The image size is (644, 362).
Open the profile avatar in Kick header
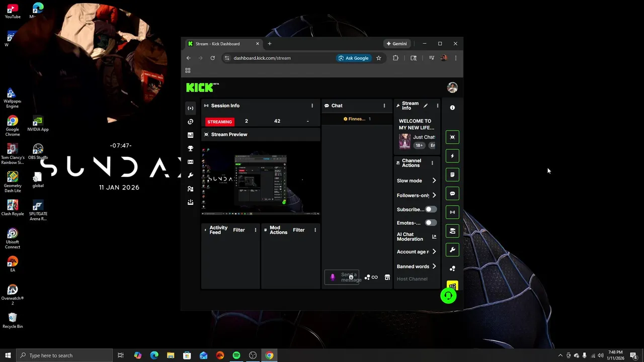[x=452, y=87]
